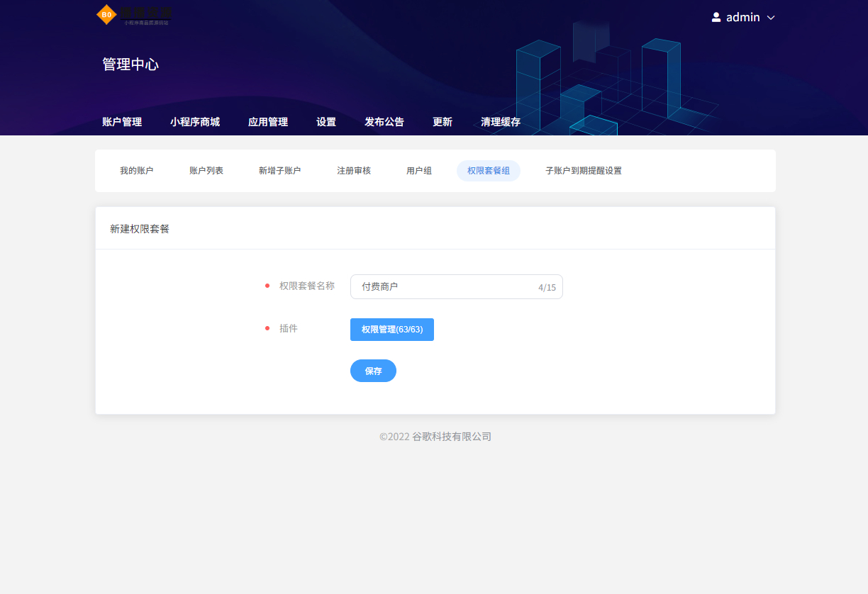868x594 pixels.
Task: Open the 设置 menu
Action: click(325, 121)
